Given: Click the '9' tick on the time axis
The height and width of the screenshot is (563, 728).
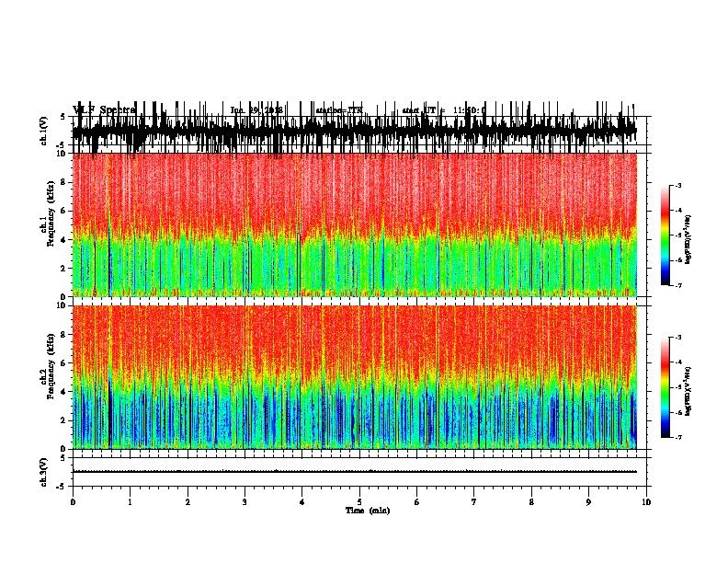Looking at the screenshot, I should tap(588, 502).
